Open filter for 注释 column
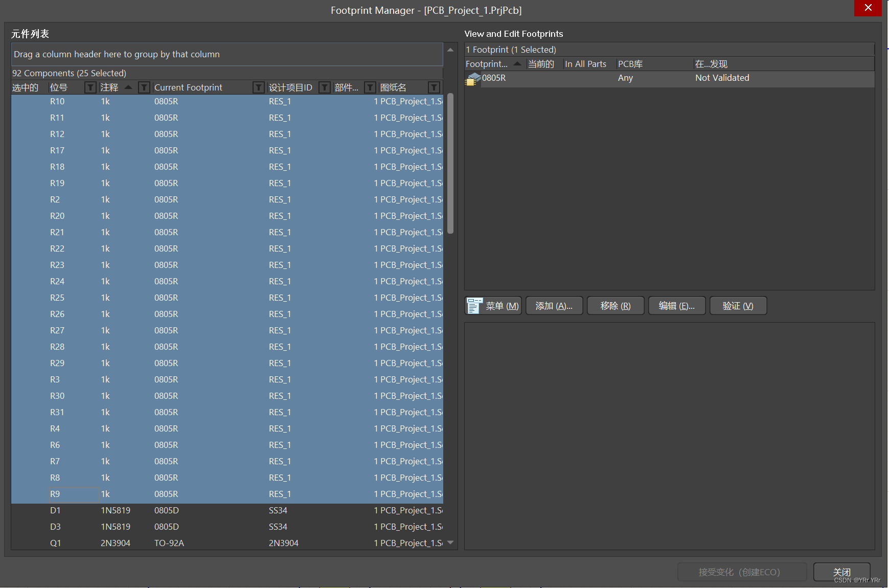 coord(144,87)
